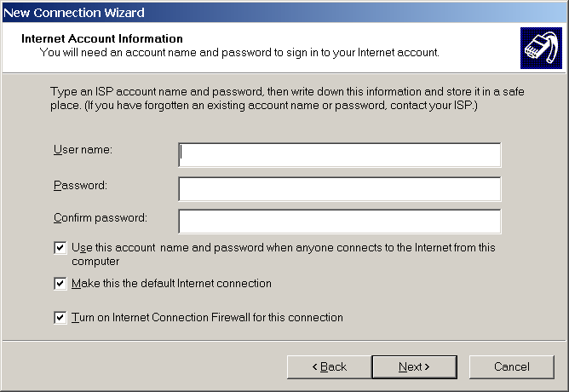Click the 'Password:' label text
Image resolution: width=569 pixels, height=392 pixels.
pyautogui.click(x=80, y=185)
